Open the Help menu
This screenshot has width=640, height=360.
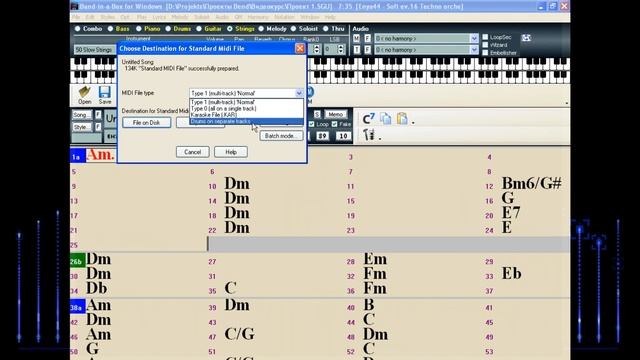tap(330, 17)
